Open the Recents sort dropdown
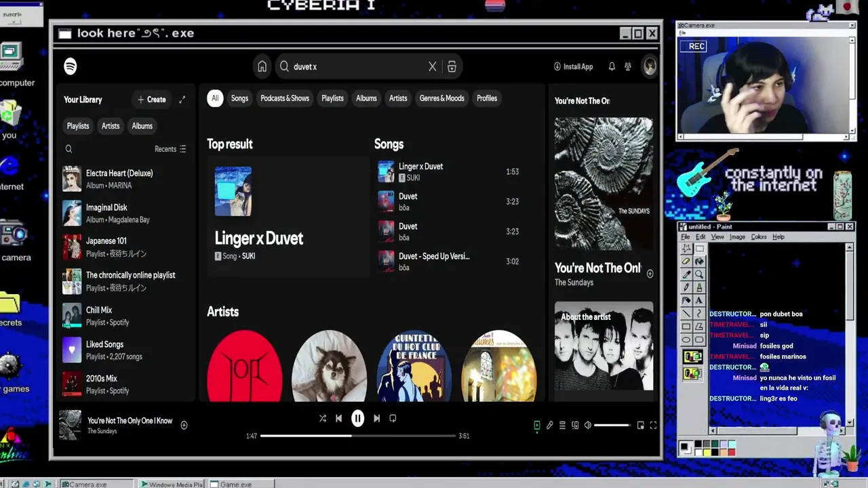The height and width of the screenshot is (488, 868). coord(170,149)
